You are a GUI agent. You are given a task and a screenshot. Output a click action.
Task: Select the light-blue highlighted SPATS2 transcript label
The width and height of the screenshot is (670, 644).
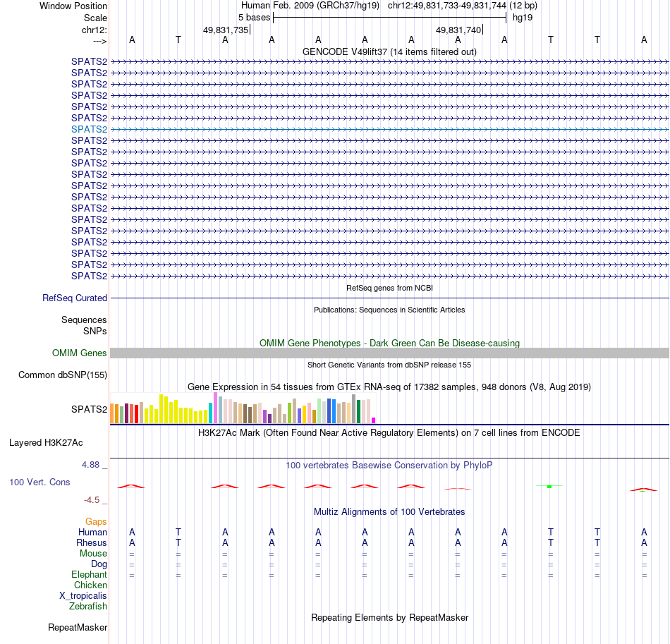pos(90,129)
